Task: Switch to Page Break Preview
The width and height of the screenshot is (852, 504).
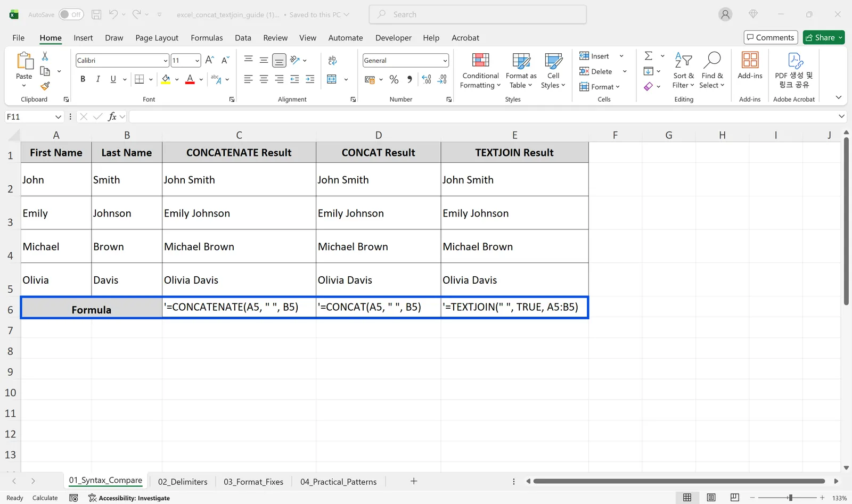Action: point(735,498)
